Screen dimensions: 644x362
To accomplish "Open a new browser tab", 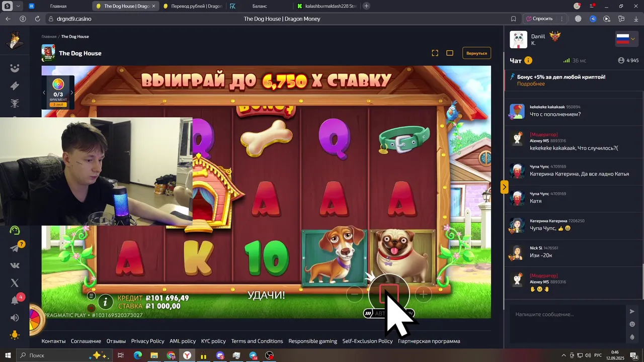I will (x=366, y=6).
